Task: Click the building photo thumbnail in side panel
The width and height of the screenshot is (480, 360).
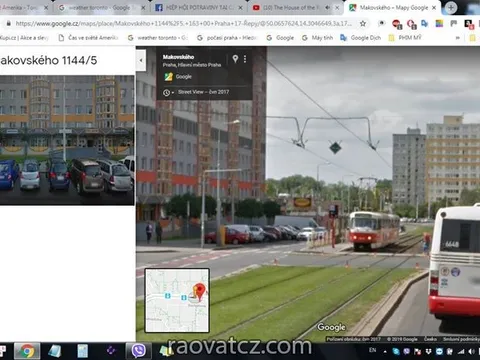Action: tap(67, 140)
